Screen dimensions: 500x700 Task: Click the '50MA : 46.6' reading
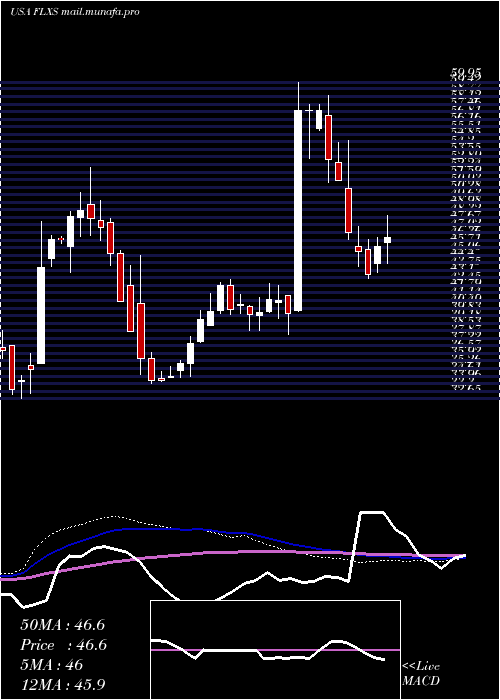[63, 625]
